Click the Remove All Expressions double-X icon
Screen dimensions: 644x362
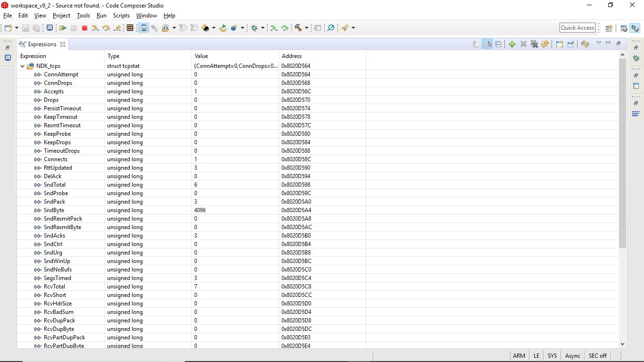(x=534, y=44)
